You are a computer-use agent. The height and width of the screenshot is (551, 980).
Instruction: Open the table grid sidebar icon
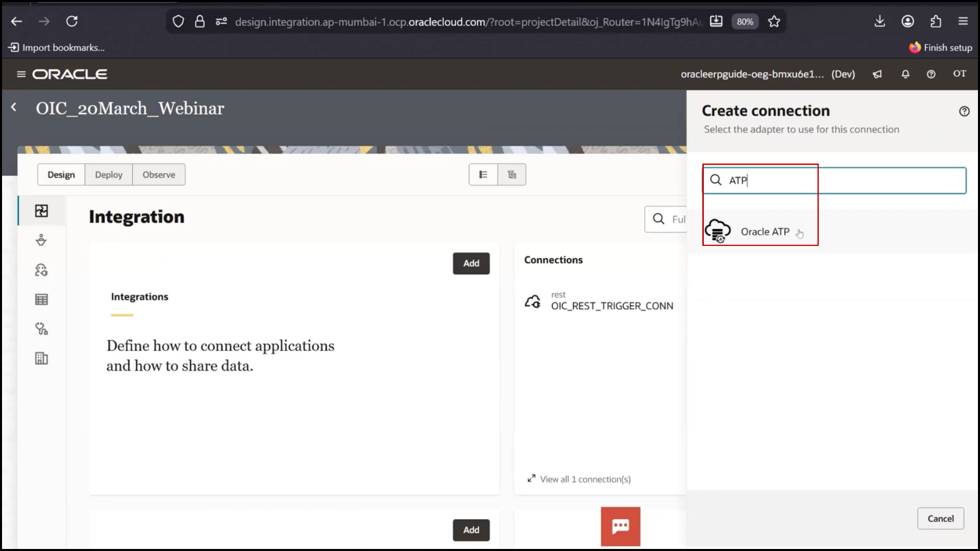(x=41, y=299)
